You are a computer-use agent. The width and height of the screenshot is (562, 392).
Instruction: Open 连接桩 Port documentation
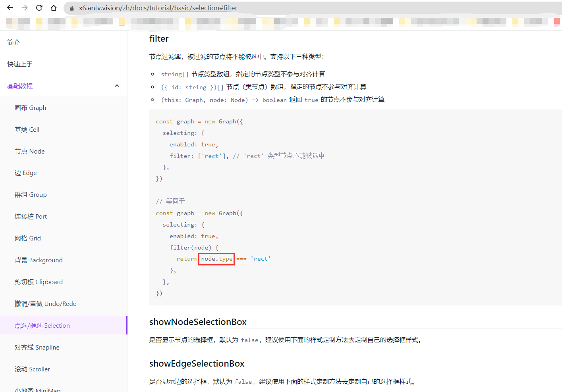tap(31, 216)
